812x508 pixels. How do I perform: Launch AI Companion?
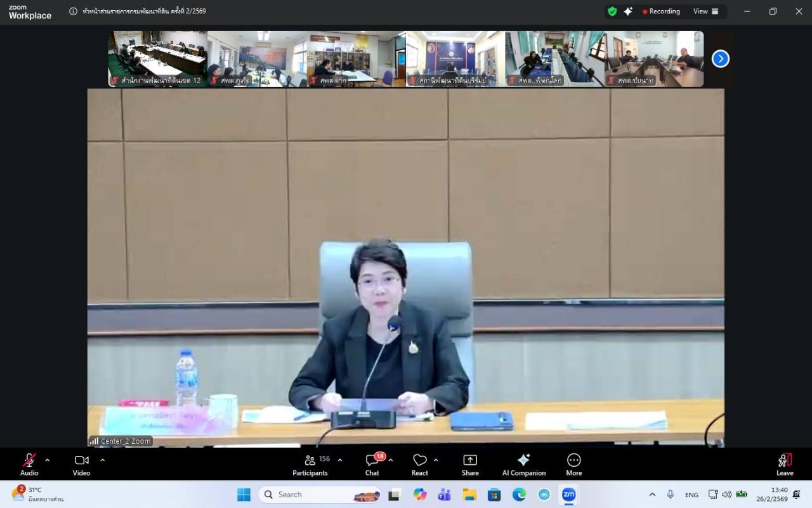523,464
